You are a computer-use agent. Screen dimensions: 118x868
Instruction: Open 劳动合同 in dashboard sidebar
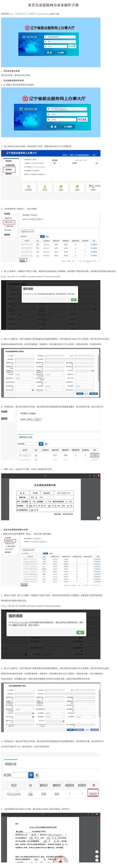pos(8,161)
